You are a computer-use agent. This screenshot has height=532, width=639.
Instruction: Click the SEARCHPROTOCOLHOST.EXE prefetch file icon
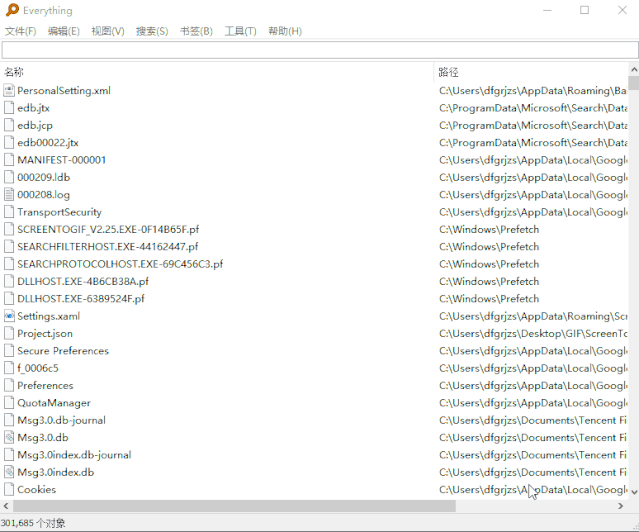9,264
